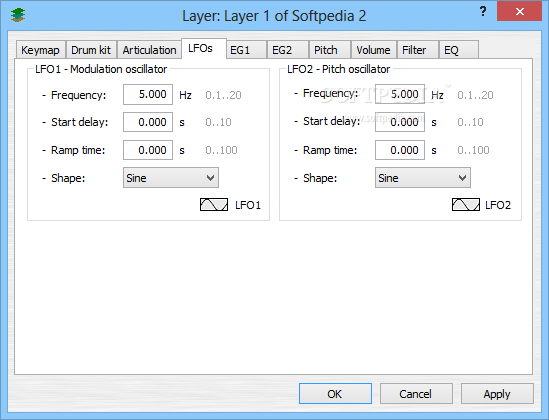
Task: Click the LFO1 Start delay input field
Action: (x=148, y=122)
